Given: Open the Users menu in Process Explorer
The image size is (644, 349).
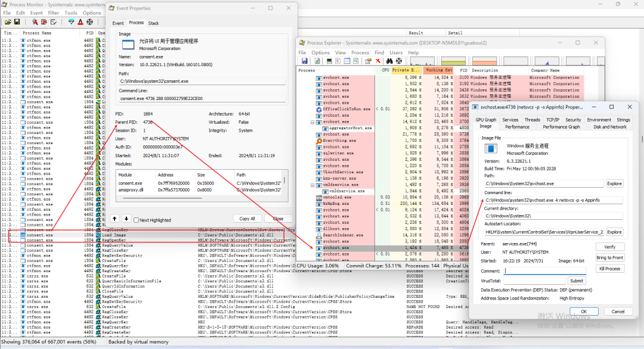Looking at the screenshot, I should 396,52.
